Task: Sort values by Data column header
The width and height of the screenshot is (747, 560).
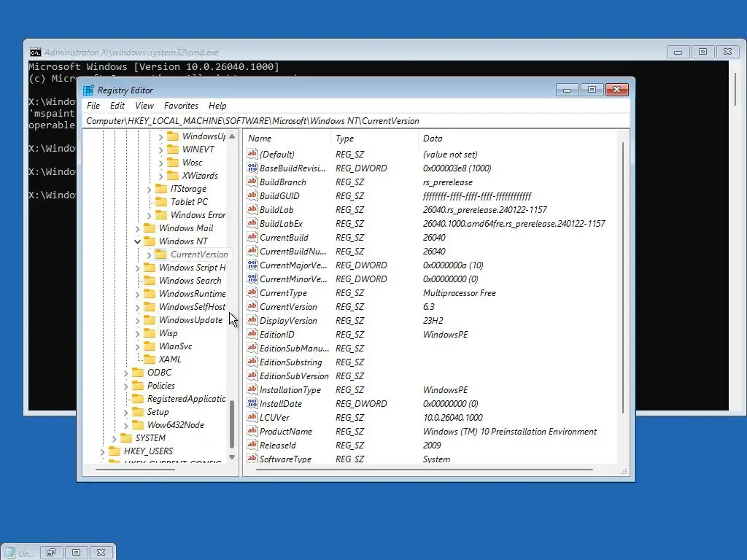Action: pos(517,138)
